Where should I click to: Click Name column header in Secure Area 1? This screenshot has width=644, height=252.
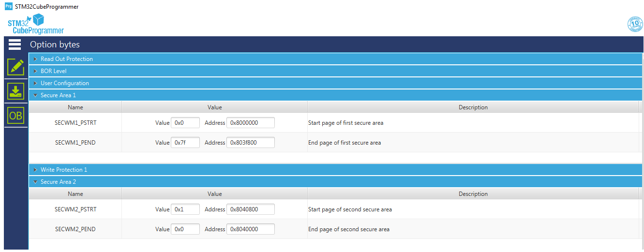[75, 107]
